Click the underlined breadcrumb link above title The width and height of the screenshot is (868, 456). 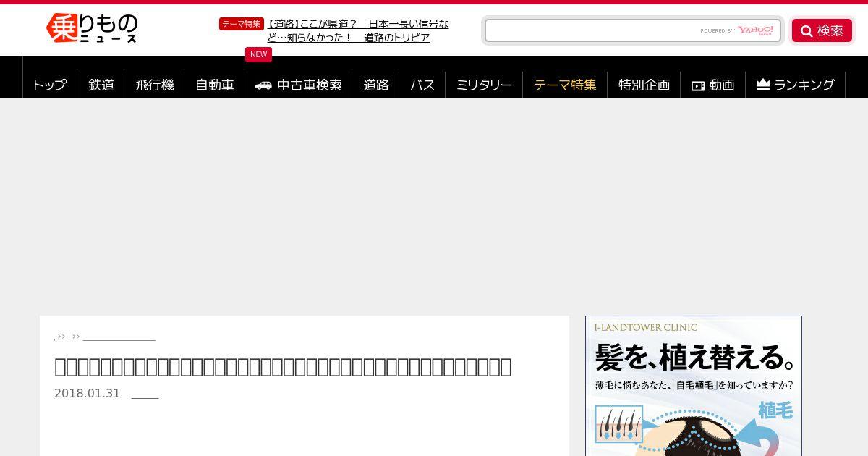point(119,337)
